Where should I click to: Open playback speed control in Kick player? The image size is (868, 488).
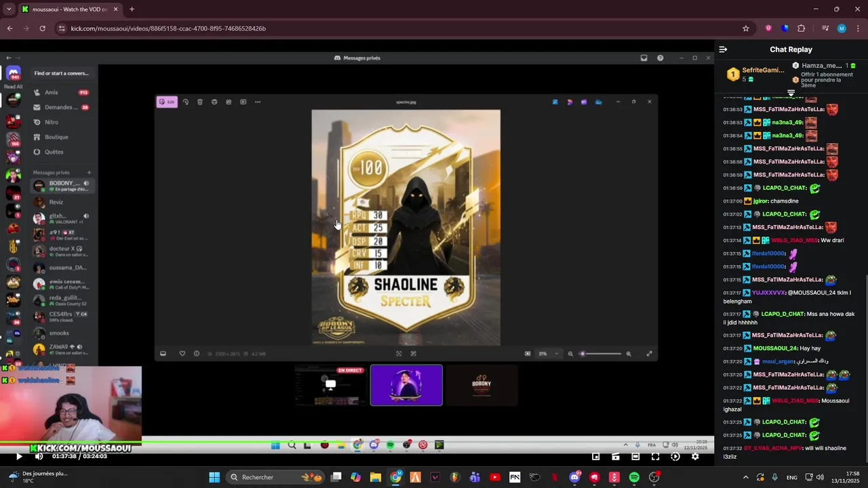pyautogui.click(x=675, y=457)
